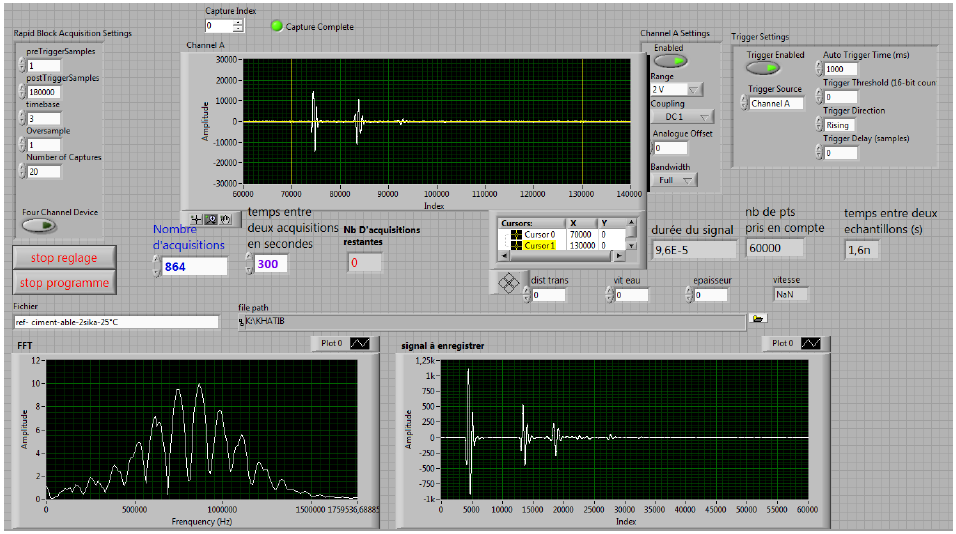Click the folder browse icon next to file path
Viewport: 956px width, 534px height.
coord(758,319)
